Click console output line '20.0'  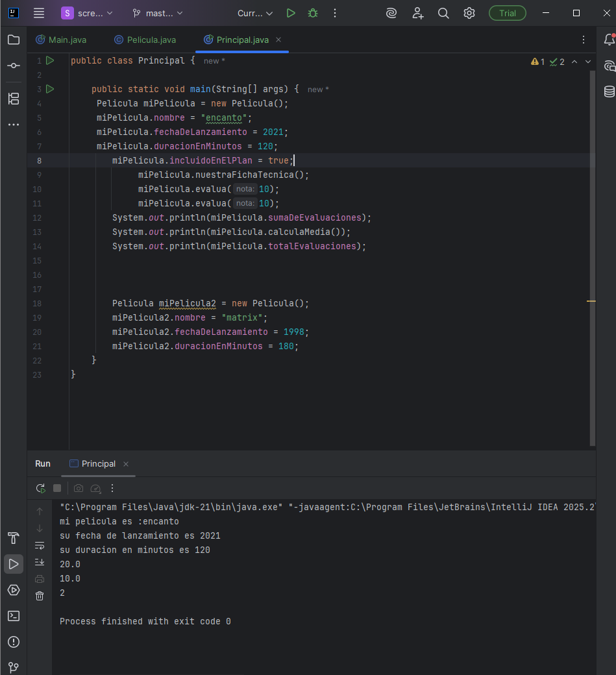coord(69,564)
